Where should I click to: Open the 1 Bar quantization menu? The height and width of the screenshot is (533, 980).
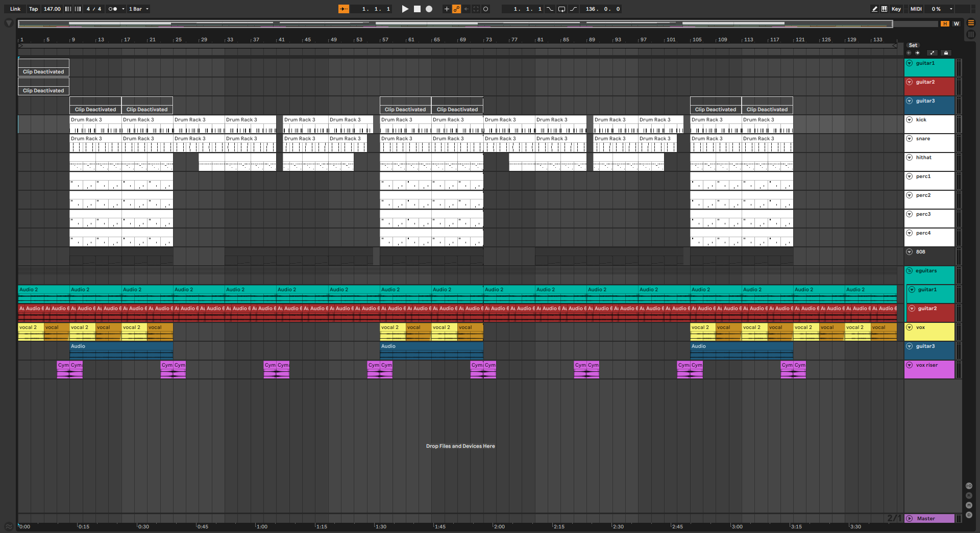point(138,9)
